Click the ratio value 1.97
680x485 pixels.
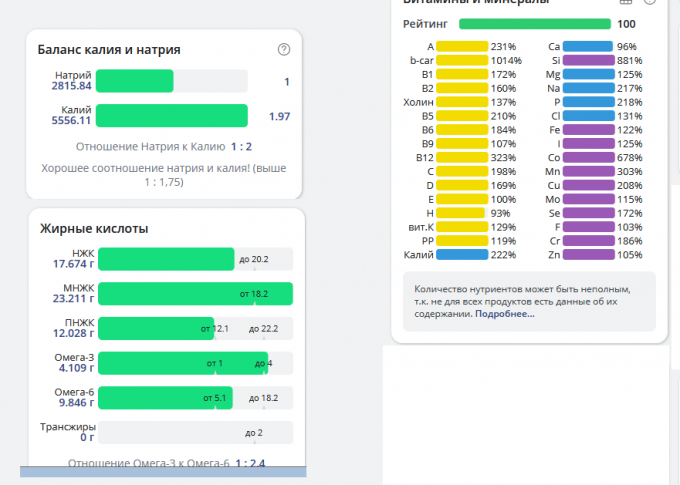[279, 116]
